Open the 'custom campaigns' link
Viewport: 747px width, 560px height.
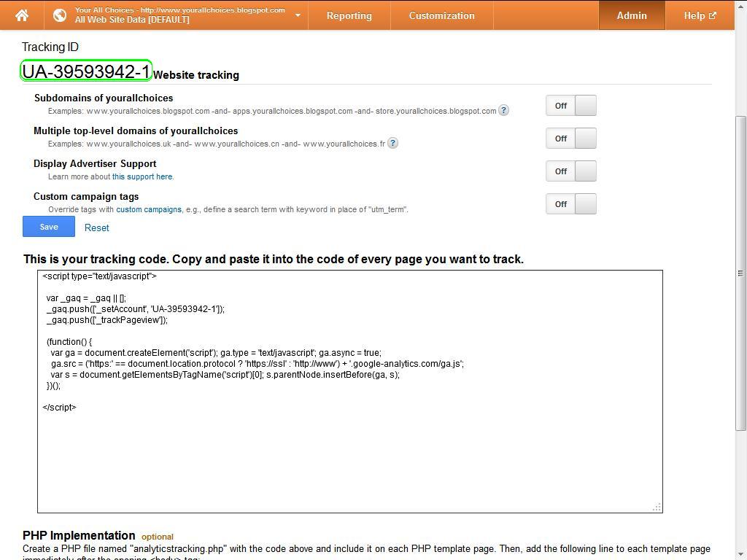149,209
